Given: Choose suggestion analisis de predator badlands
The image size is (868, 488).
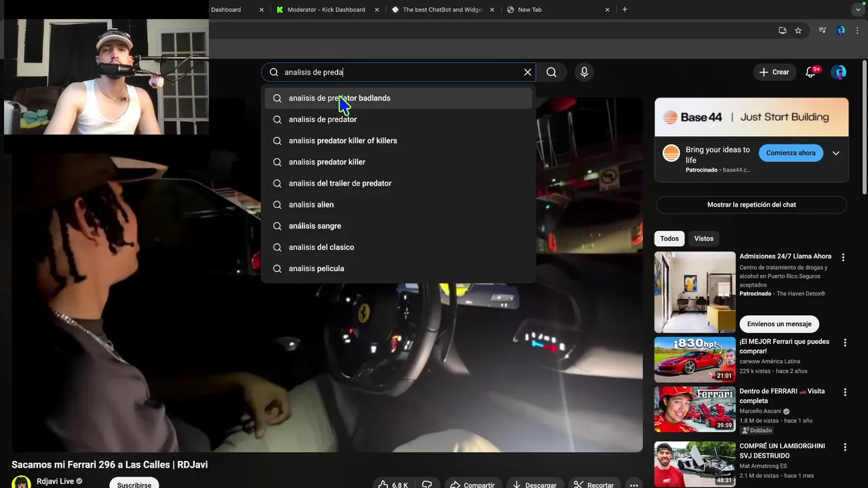Looking at the screenshot, I should (399, 98).
